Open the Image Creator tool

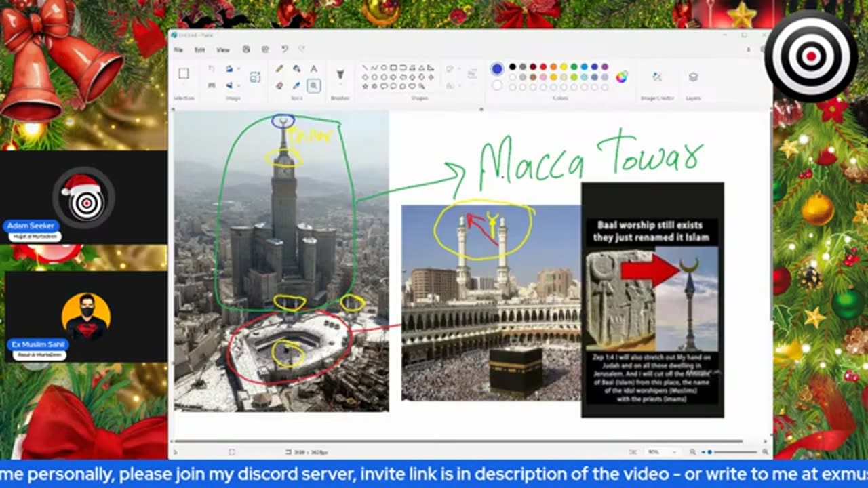coord(657,77)
